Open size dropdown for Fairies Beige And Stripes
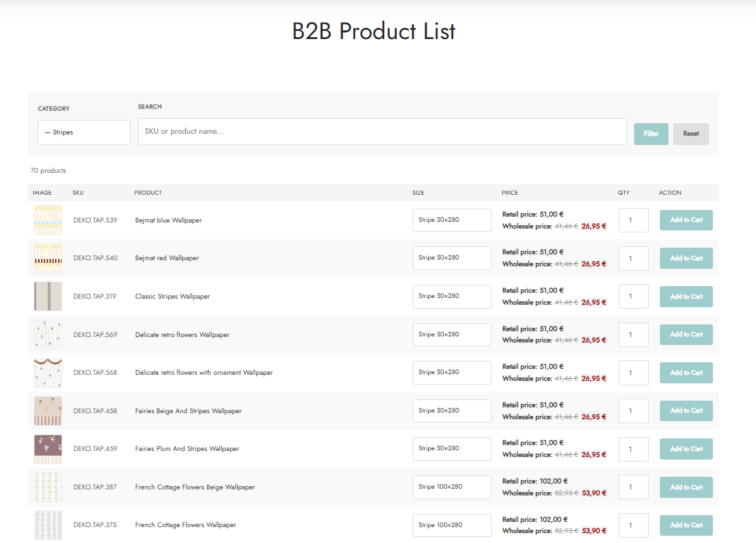The image size is (756, 543). tap(452, 411)
